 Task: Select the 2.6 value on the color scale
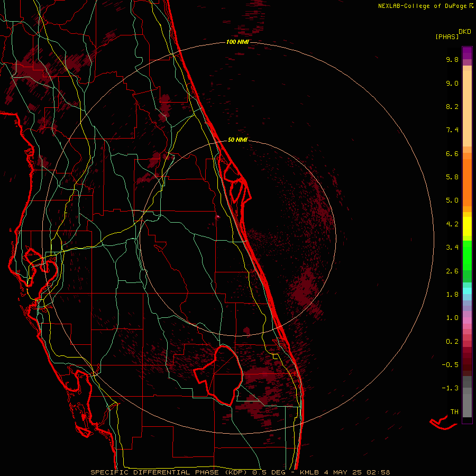click(x=452, y=271)
